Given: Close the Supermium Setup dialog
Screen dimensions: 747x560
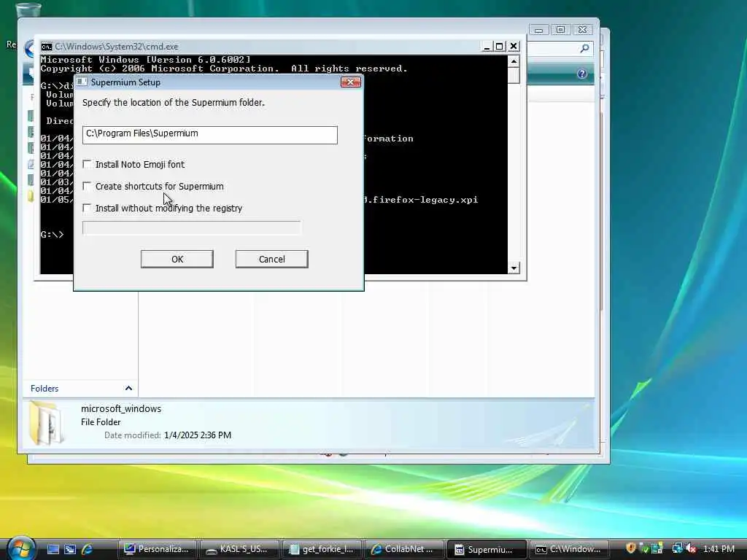Looking at the screenshot, I should (x=351, y=82).
